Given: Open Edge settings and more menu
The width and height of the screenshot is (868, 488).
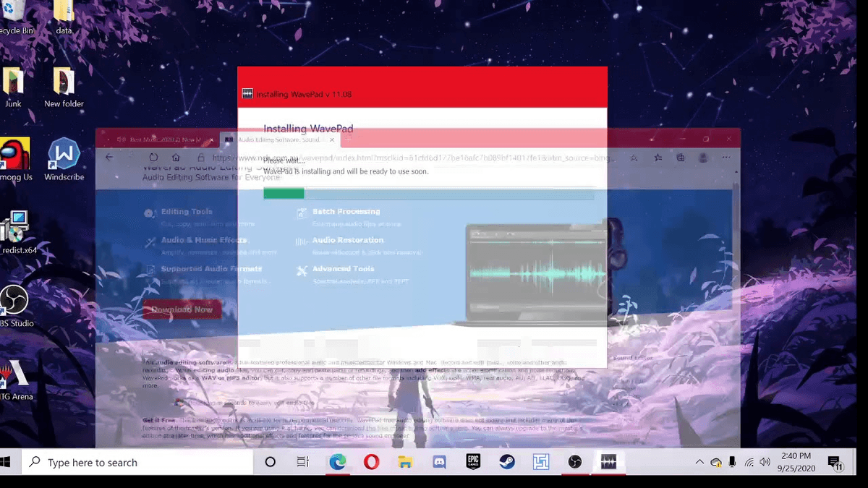Looking at the screenshot, I should click(726, 158).
